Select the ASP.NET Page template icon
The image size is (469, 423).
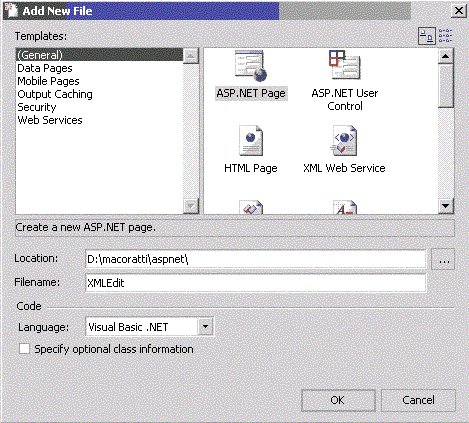tap(251, 66)
